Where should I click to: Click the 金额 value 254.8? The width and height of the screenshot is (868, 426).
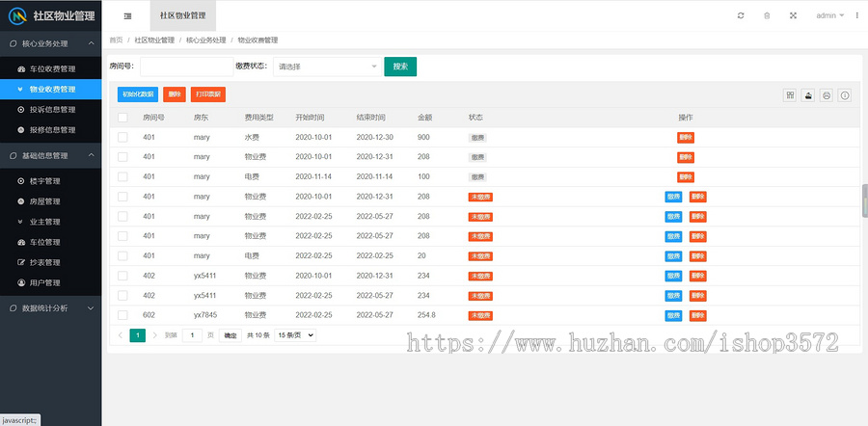[426, 315]
